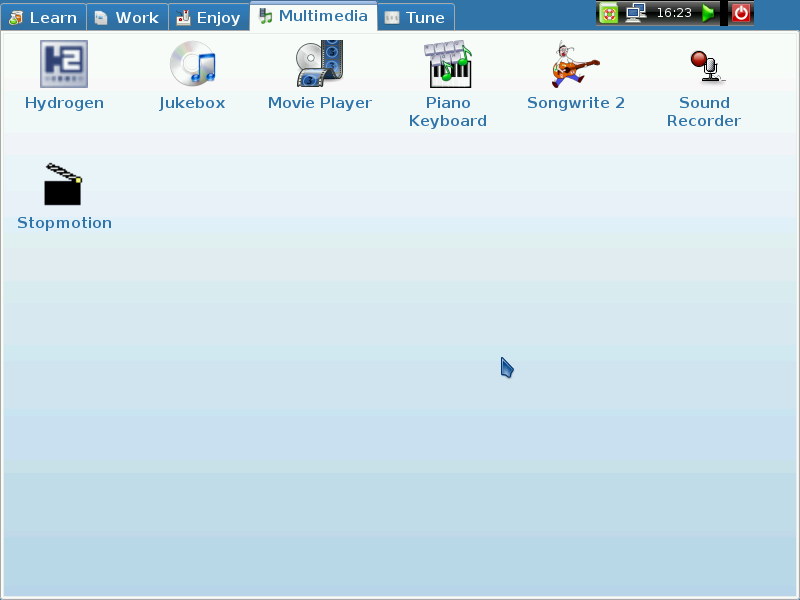Click the Piano Keyboard label
800x600 pixels.
coord(448,112)
